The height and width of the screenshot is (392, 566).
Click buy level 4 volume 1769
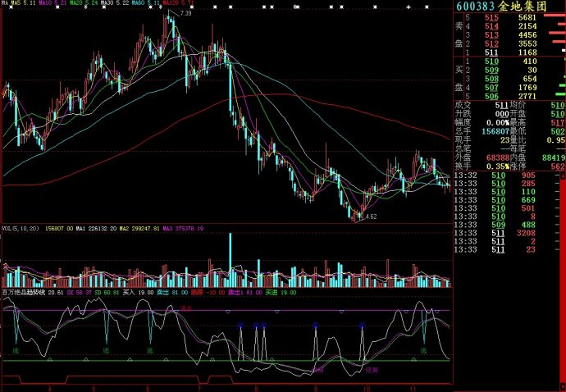pyautogui.click(x=527, y=88)
